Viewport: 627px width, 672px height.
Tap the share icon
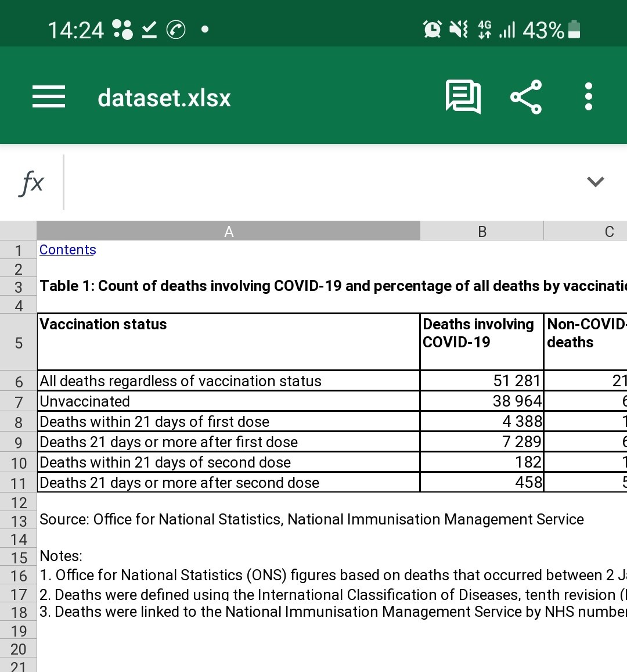point(526,97)
